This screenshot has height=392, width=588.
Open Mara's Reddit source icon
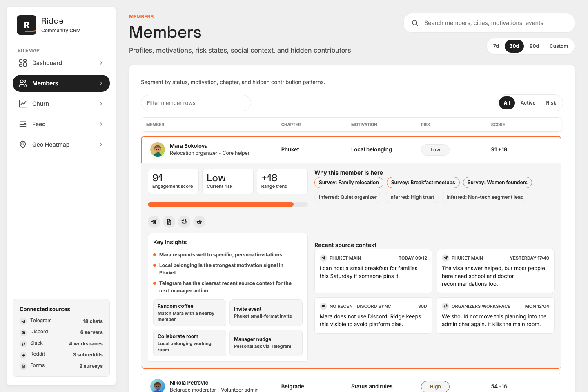(x=199, y=222)
